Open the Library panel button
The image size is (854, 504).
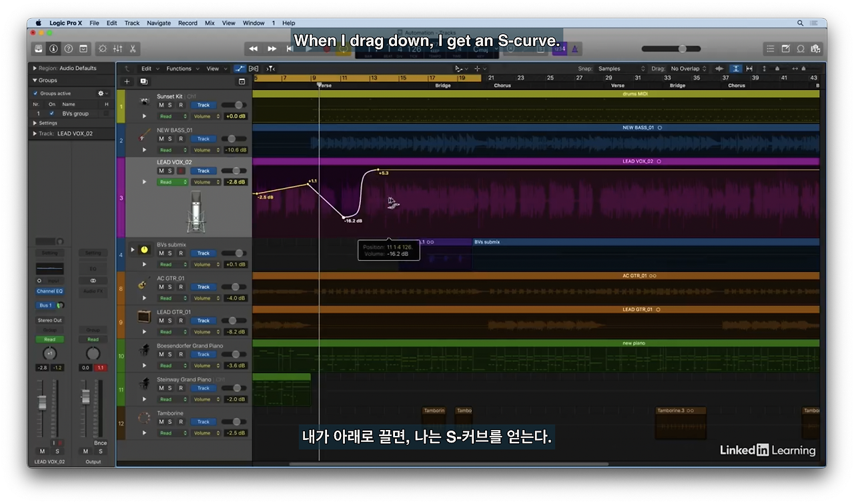click(39, 49)
